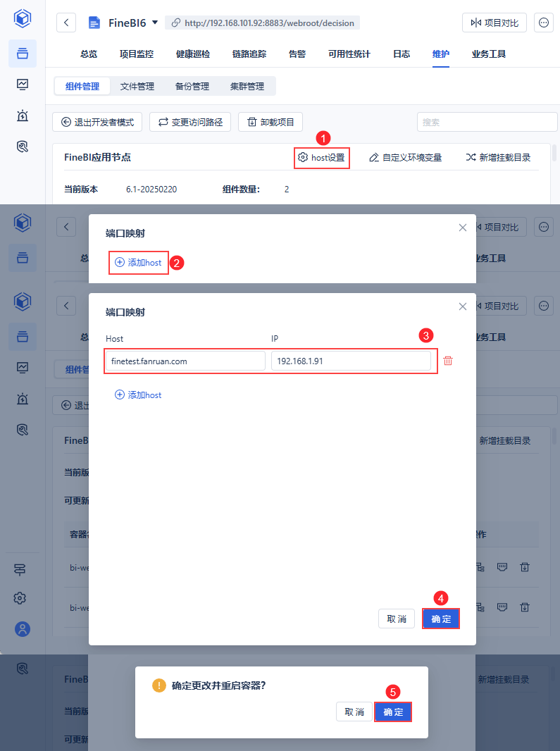560x751 pixels.
Task: Switch to the undimmed 业务工具 tab
Action: [x=489, y=54]
